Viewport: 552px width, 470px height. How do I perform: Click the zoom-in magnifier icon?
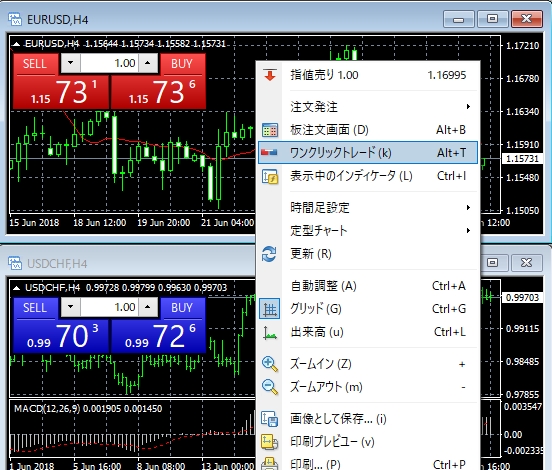tap(270, 364)
